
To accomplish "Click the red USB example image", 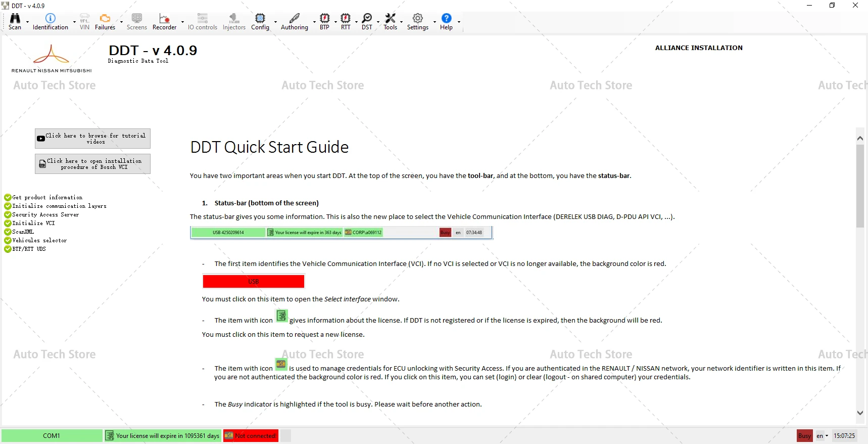I will click(x=254, y=281).
